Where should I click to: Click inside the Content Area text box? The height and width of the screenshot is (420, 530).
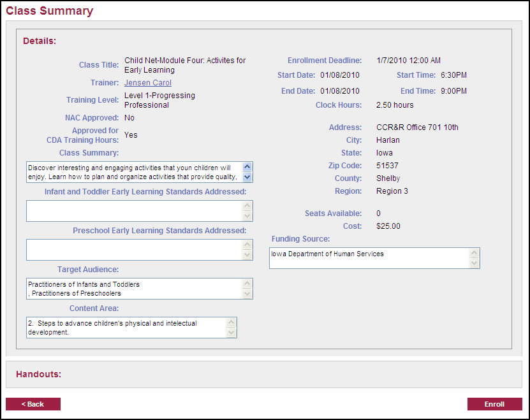126,328
